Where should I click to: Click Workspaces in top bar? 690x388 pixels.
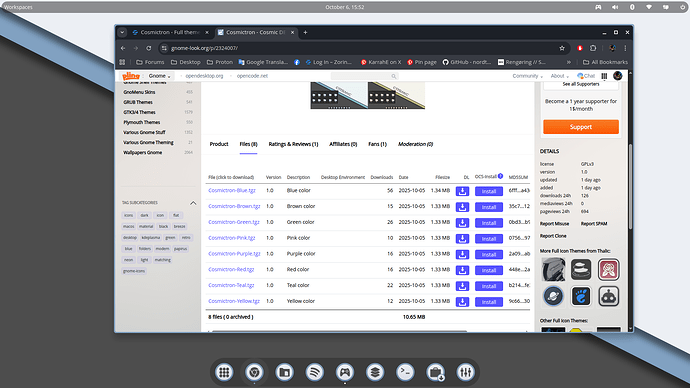pos(18,7)
